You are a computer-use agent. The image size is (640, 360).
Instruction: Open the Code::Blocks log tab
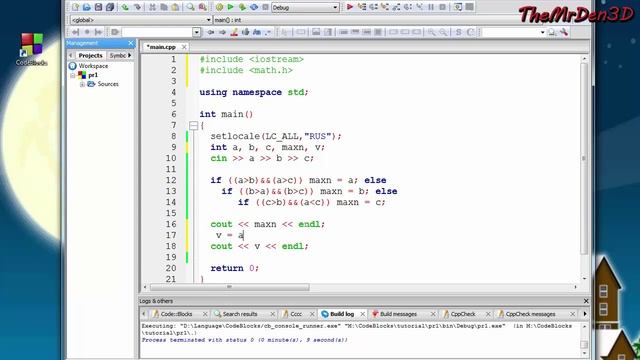click(x=176, y=314)
